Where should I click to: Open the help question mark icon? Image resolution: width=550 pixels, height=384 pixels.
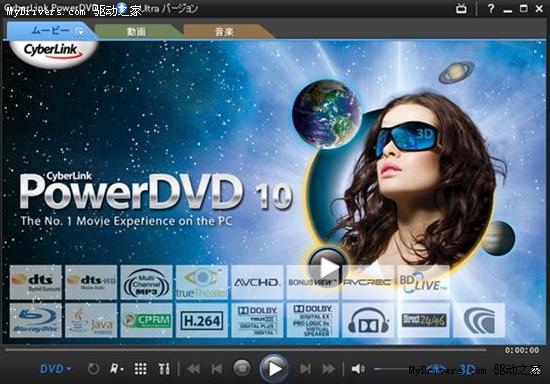491,8
